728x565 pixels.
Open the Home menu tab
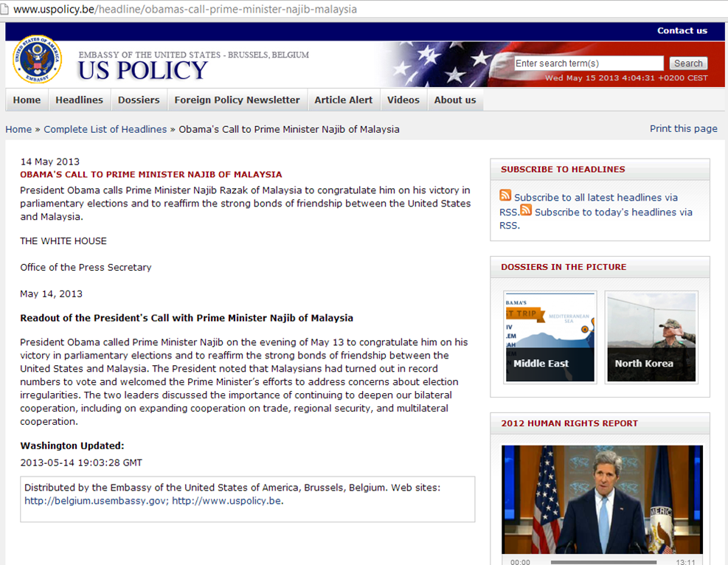click(27, 100)
